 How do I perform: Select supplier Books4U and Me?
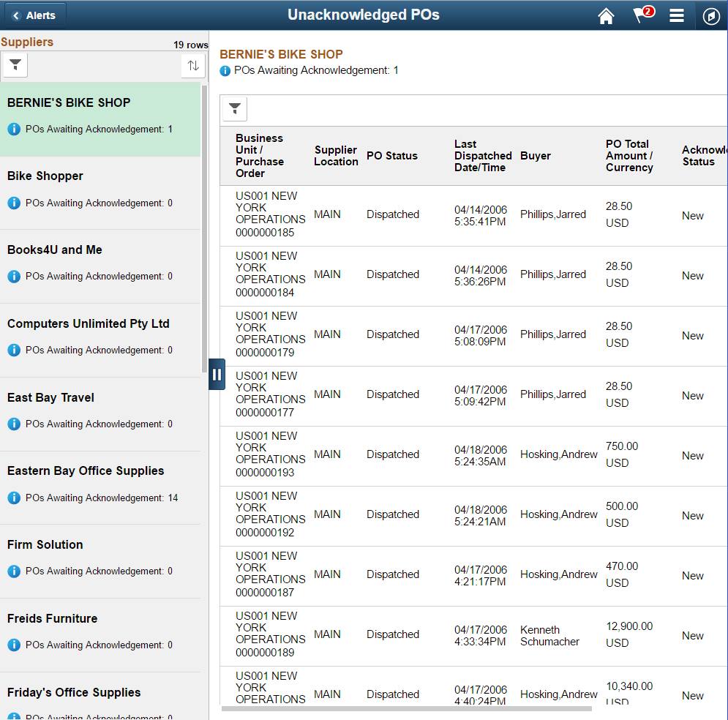100,266
